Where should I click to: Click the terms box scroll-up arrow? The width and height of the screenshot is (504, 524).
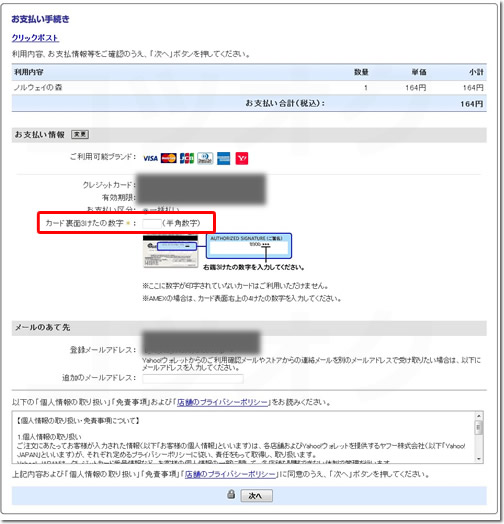(479, 416)
